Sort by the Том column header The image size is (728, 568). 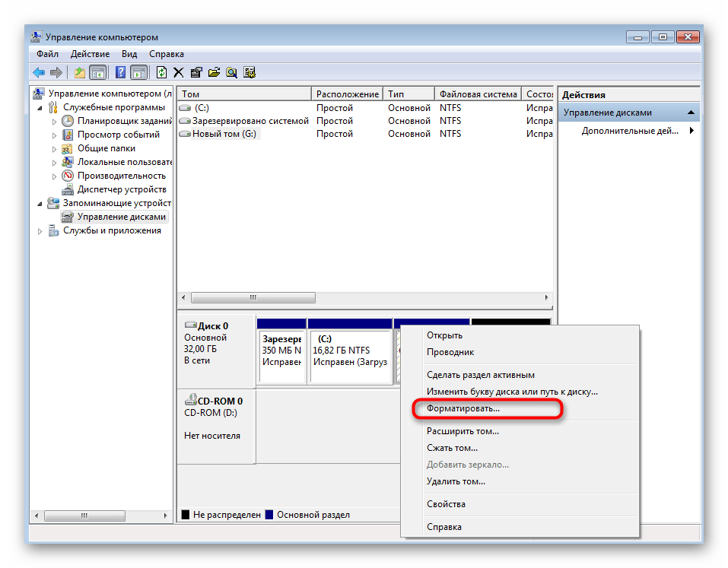[244, 94]
